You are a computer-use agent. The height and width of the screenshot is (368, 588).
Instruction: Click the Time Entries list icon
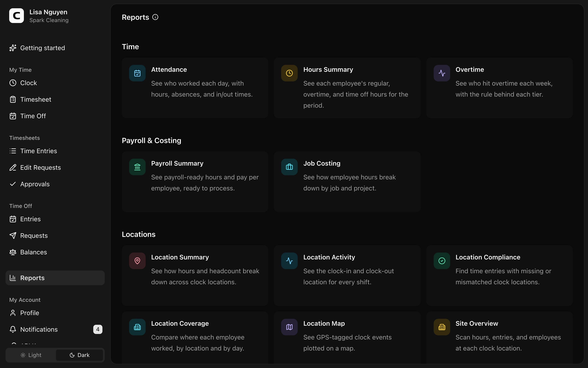[13, 151]
